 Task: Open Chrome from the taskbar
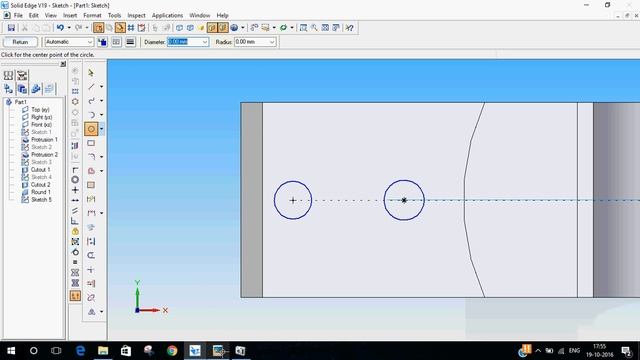point(172,351)
